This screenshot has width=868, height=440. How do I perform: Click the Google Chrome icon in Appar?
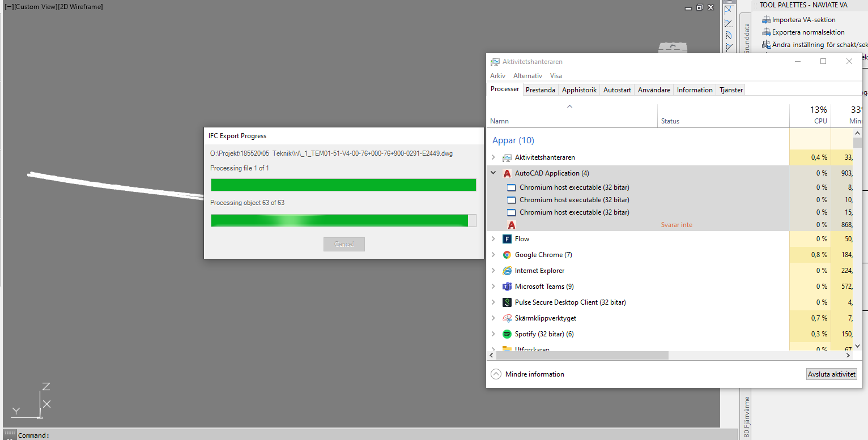coord(507,254)
